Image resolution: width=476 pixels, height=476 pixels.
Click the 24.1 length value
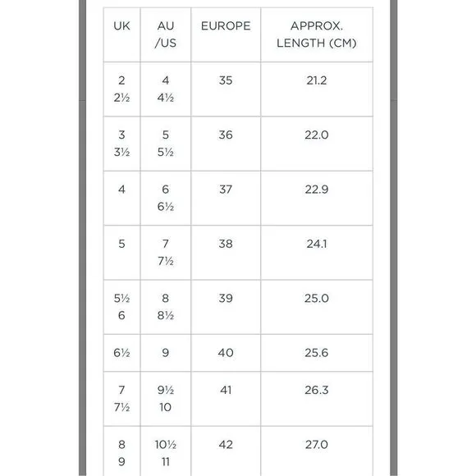(317, 244)
